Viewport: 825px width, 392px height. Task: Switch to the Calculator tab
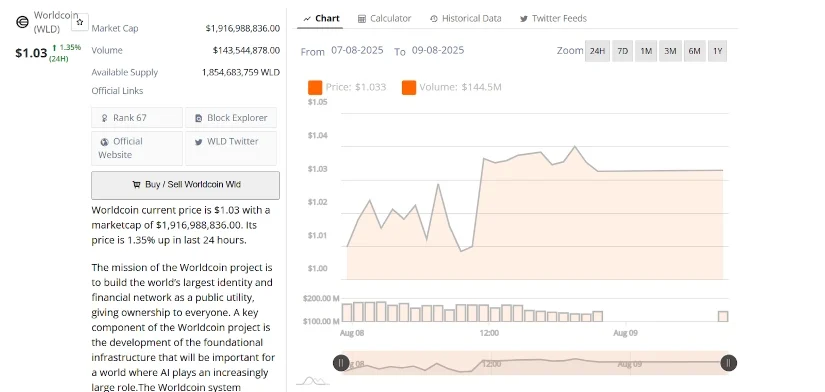(x=385, y=18)
